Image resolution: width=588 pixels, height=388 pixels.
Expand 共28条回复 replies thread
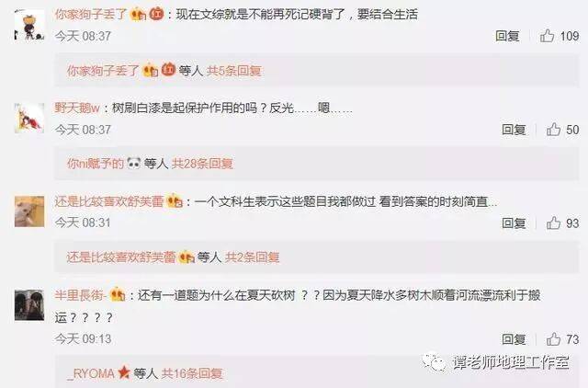pos(202,164)
